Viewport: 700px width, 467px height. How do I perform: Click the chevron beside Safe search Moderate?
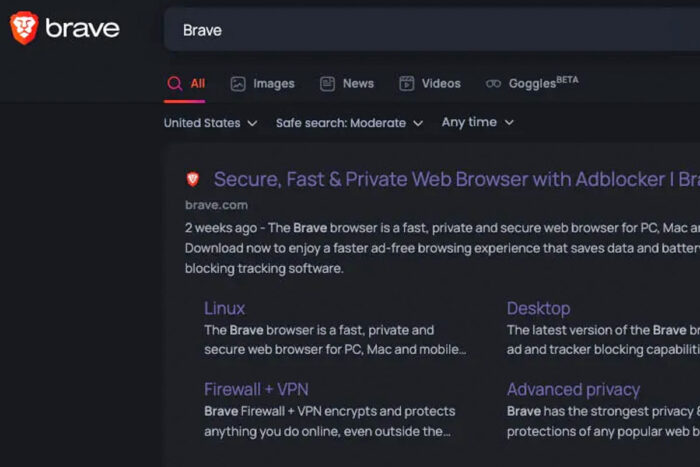pos(418,123)
